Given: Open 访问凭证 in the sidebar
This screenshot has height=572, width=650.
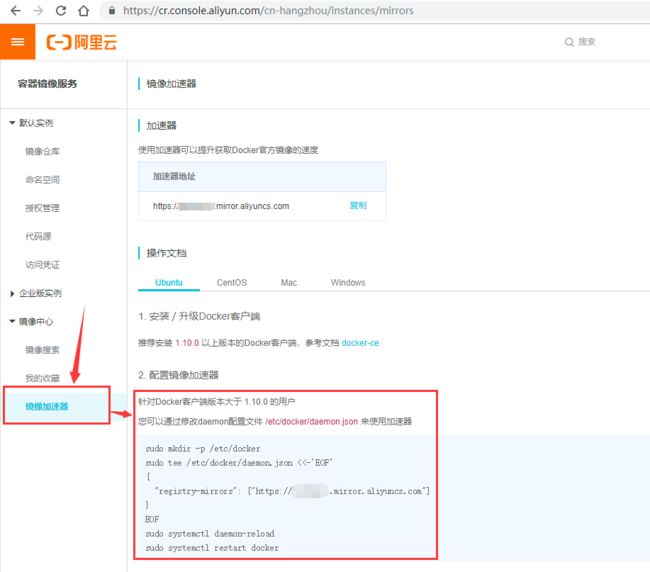Looking at the screenshot, I should click(42, 264).
